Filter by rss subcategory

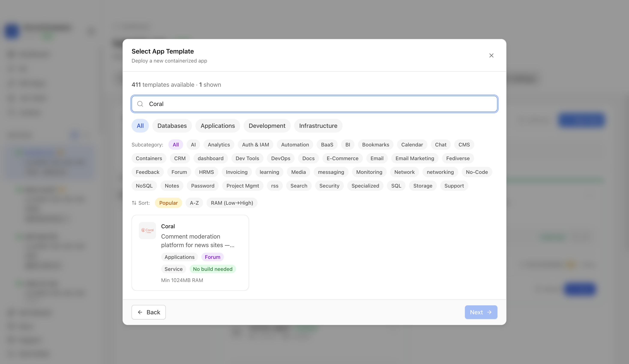coord(275,186)
